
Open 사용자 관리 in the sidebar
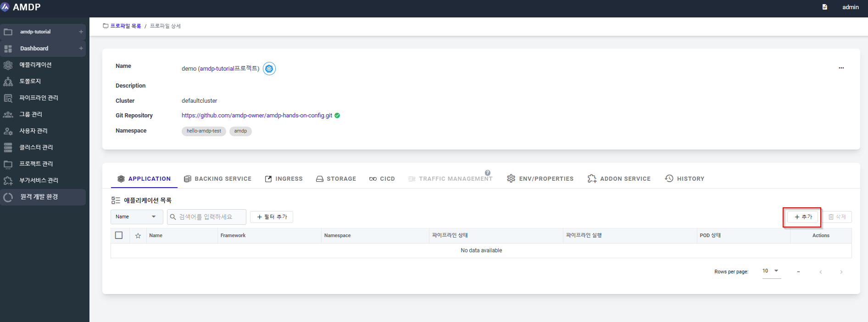[x=33, y=131]
